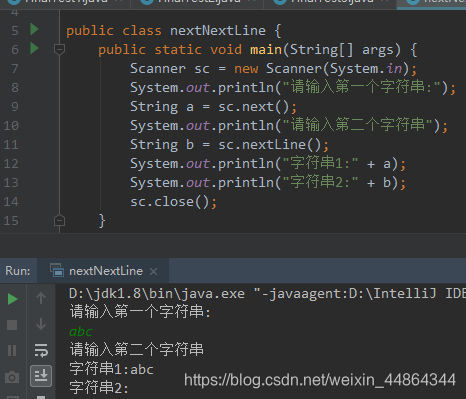Screen dimensions: 466x399
Task: Run main method via line 6 gutter arrow
Action: pyautogui.click(x=34, y=48)
